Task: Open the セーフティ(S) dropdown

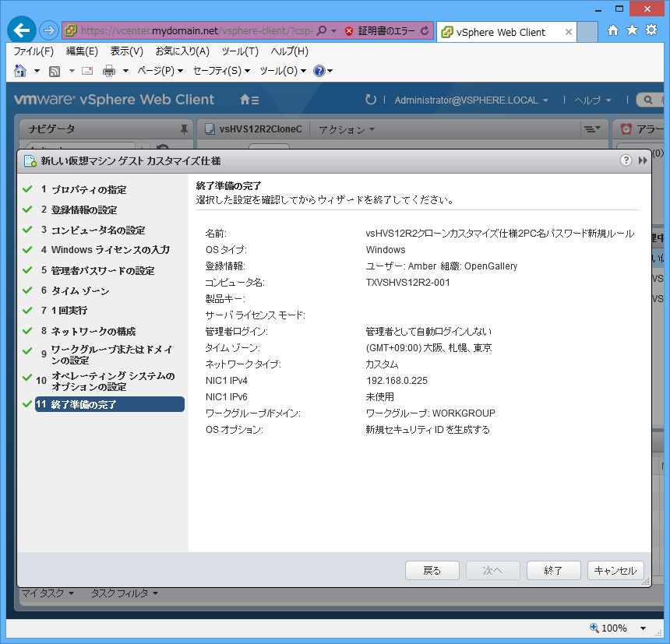Action: click(221, 70)
